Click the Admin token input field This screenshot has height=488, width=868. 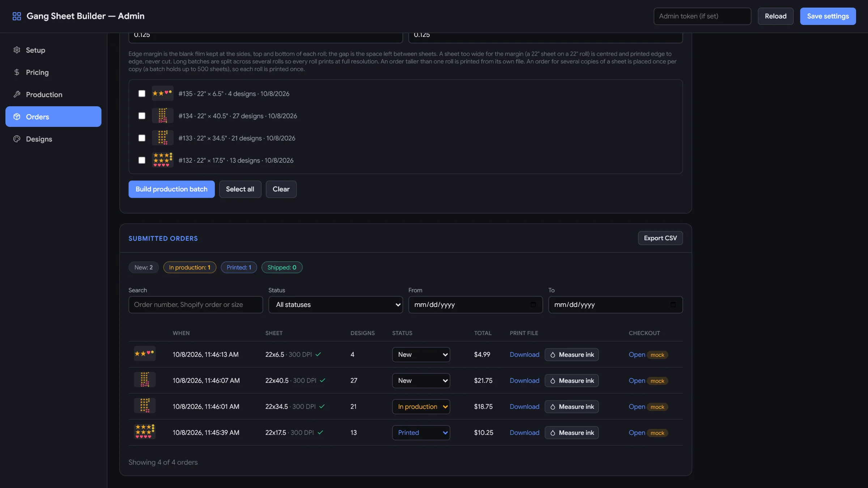(x=702, y=16)
